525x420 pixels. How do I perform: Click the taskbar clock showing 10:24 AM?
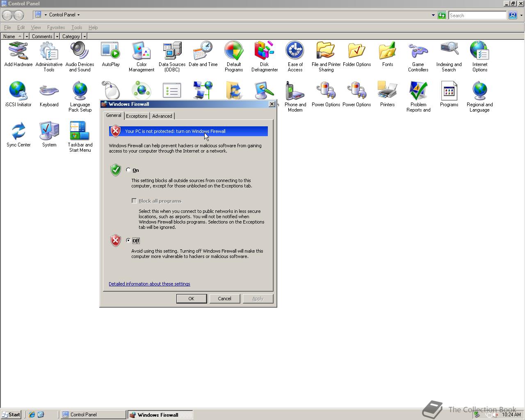(511, 415)
